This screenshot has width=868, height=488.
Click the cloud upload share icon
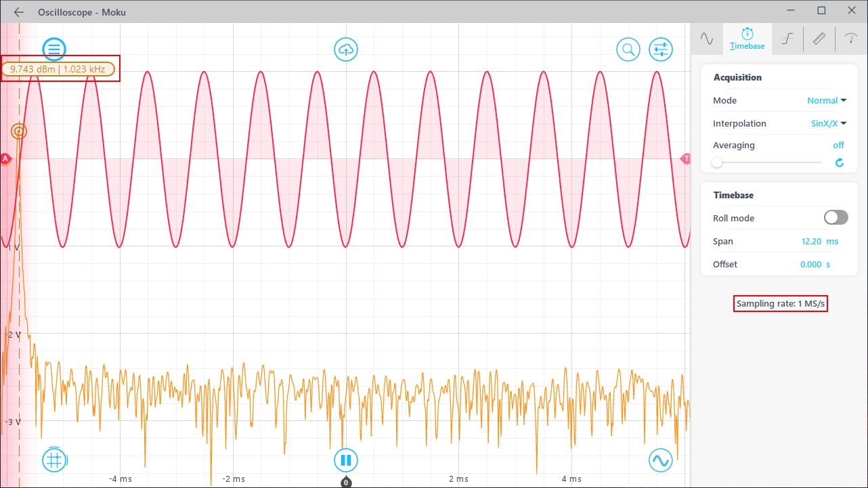tap(346, 49)
